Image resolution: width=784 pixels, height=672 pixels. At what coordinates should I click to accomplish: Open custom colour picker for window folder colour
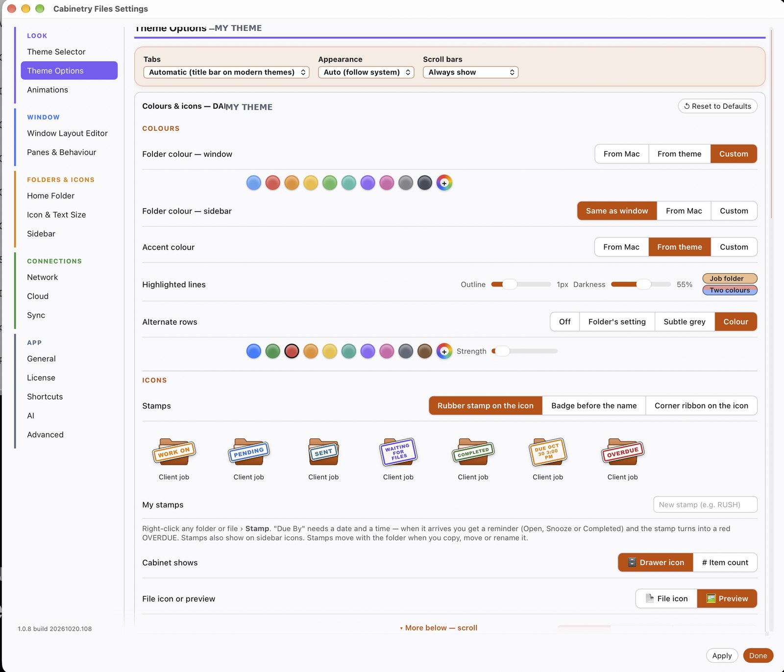coord(444,183)
